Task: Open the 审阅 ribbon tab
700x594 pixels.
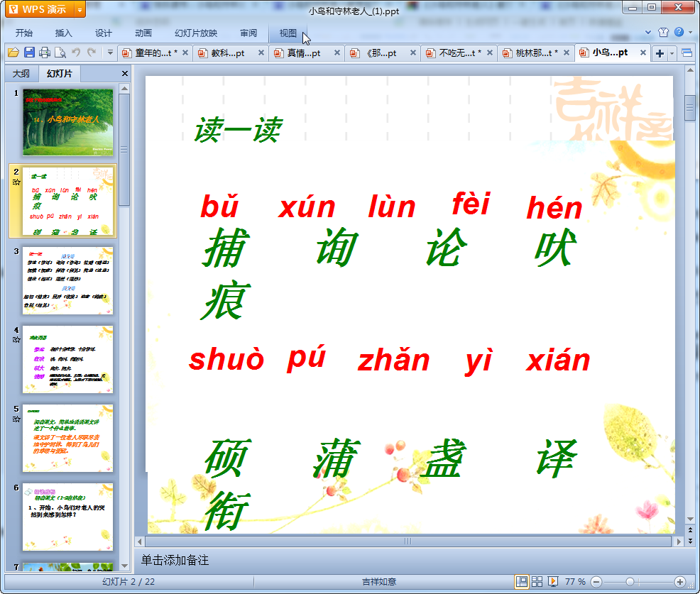Action: (x=248, y=33)
